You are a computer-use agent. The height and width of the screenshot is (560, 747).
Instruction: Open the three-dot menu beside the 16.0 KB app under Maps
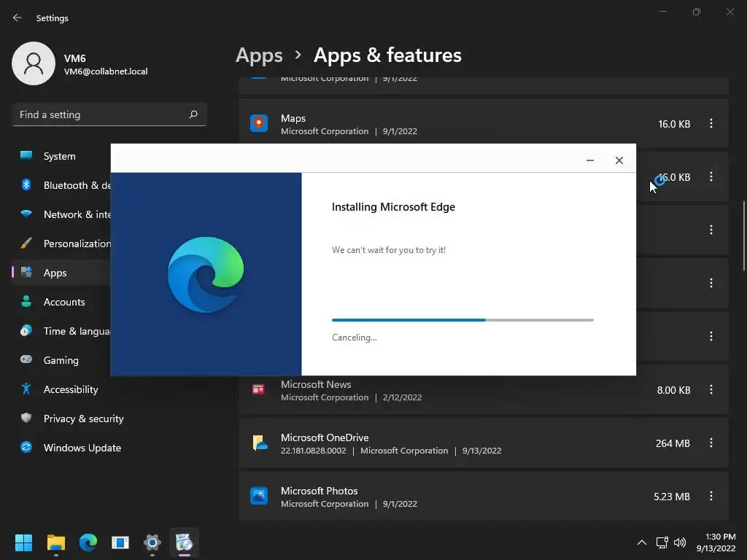pos(711,176)
